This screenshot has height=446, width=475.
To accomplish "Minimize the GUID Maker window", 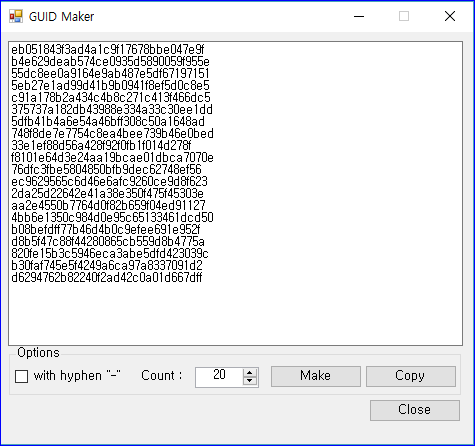I will coord(359,16).
